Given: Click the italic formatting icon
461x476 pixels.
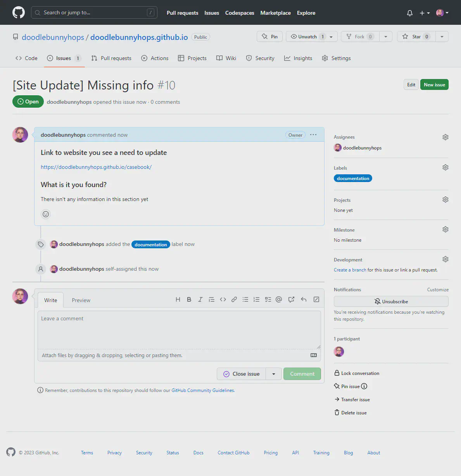Looking at the screenshot, I should point(200,299).
